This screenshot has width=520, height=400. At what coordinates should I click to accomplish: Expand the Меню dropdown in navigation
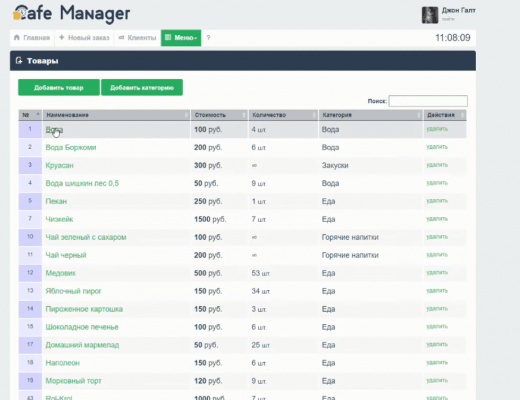click(181, 38)
